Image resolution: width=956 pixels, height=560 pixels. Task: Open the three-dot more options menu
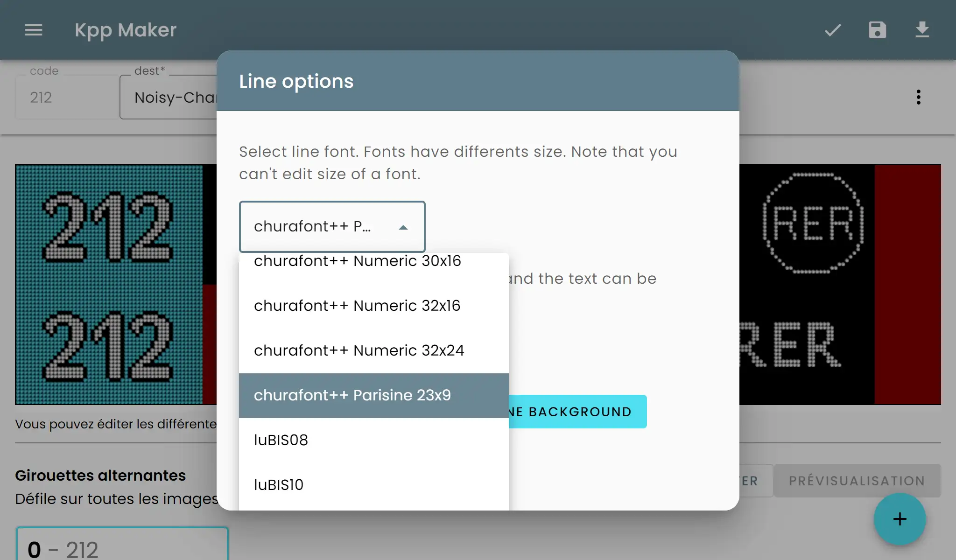(918, 97)
